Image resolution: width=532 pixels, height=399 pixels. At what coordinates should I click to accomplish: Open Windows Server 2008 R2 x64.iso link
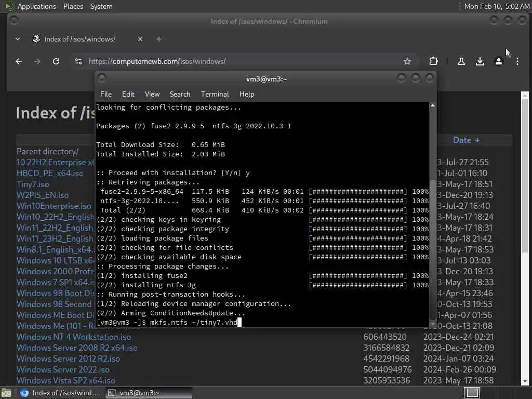pos(77,348)
